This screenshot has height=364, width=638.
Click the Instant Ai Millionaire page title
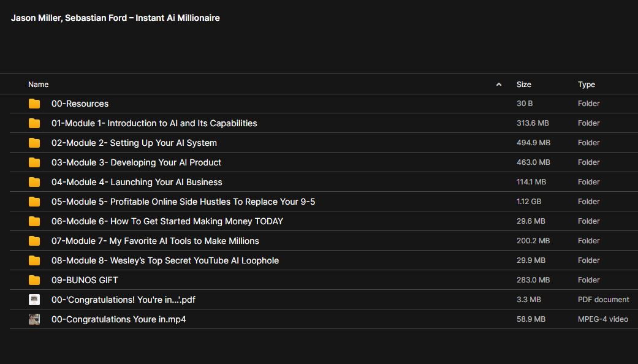point(115,18)
